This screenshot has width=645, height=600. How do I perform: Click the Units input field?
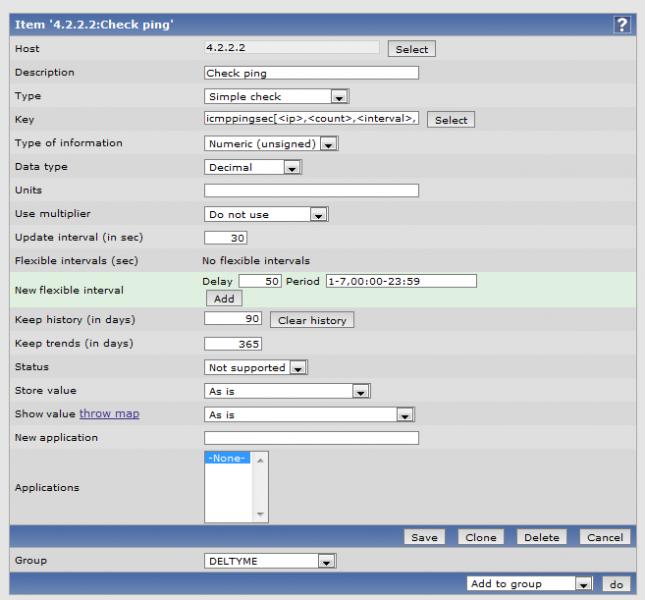tap(311, 191)
